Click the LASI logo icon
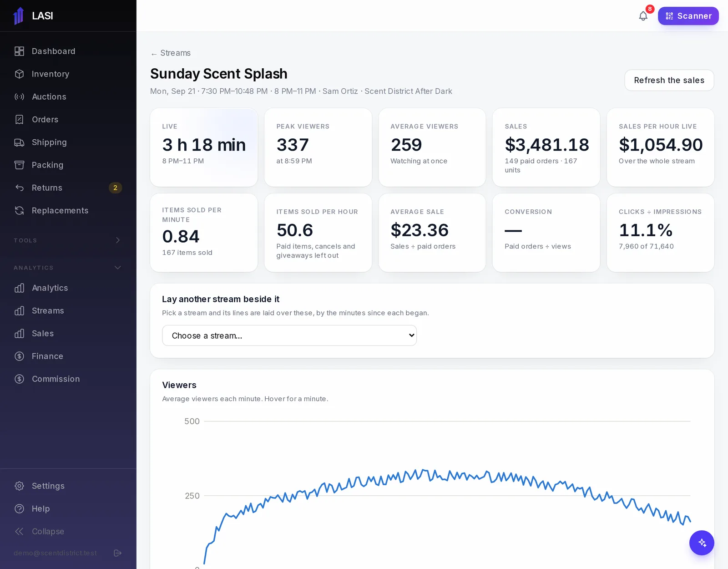This screenshot has width=728, height=569. point(19,16)
